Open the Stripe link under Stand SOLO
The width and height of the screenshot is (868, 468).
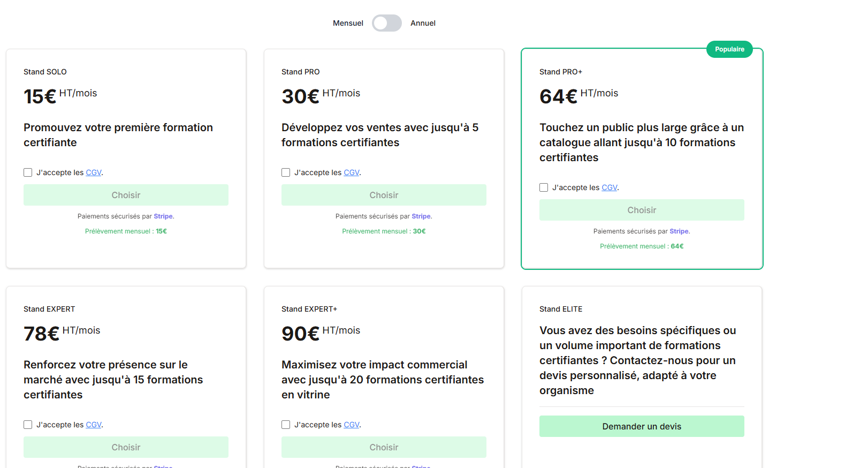(x=163, y=216)
